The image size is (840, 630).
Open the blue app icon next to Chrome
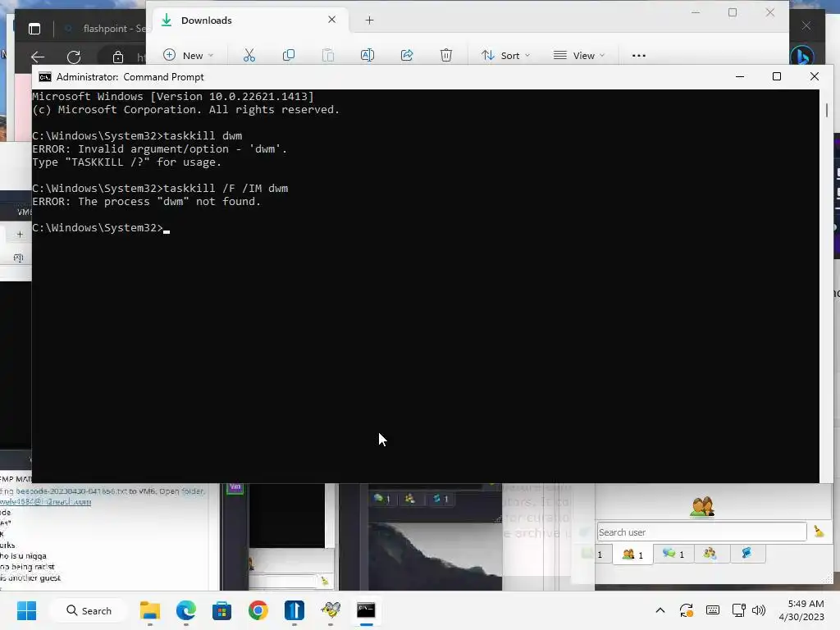294,610
